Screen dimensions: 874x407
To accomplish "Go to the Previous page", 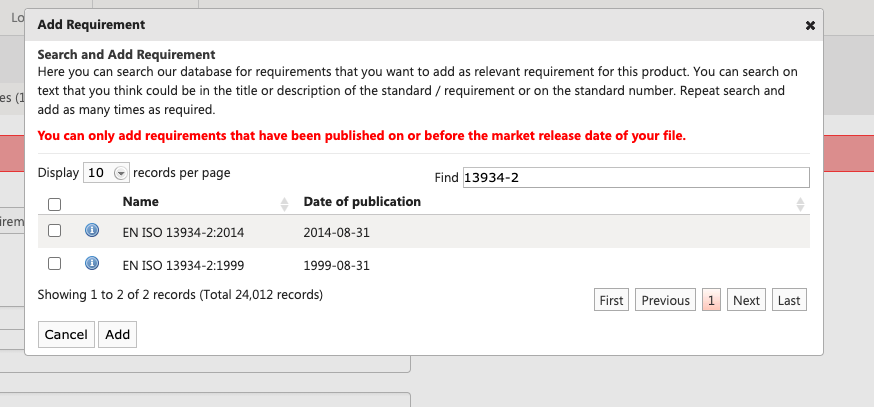I will pos(666,300).
